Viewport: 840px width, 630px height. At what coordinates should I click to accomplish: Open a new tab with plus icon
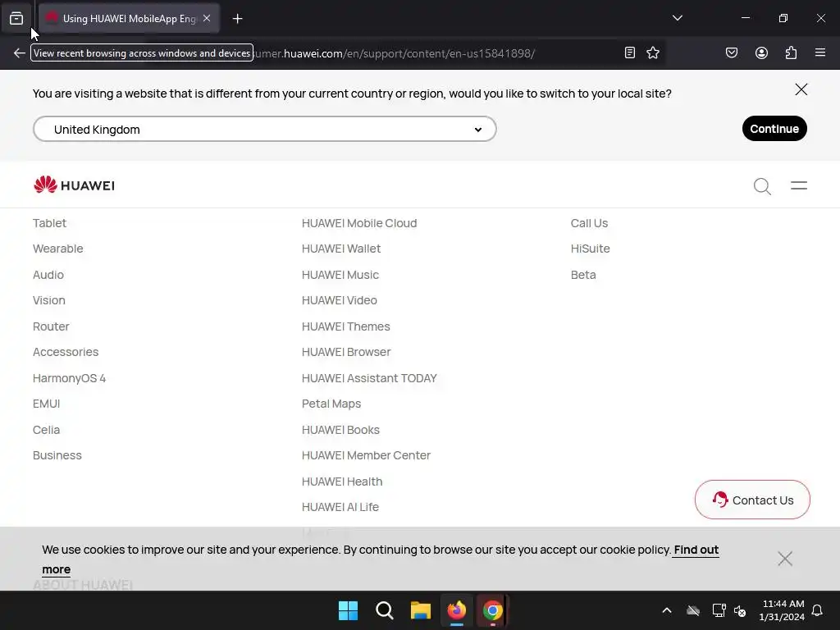(x=237, y=19)
